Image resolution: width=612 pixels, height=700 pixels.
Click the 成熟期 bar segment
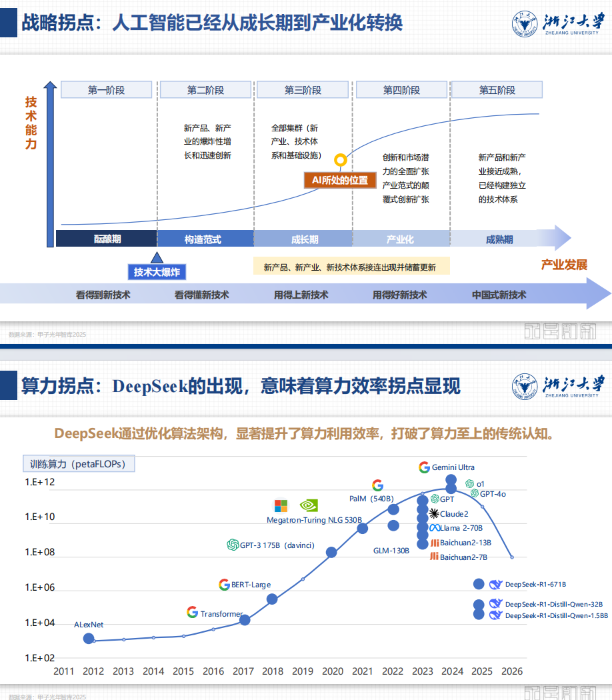coord(499,239)
